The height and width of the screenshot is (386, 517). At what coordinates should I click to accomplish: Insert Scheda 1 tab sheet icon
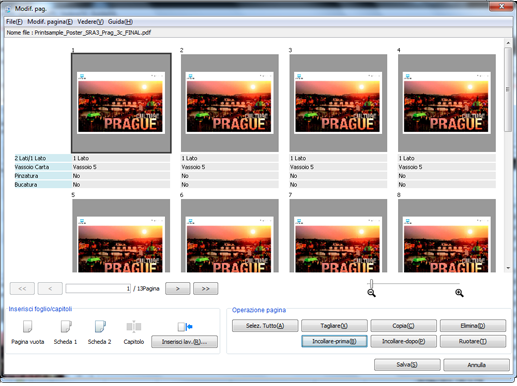tap(66, 326)
